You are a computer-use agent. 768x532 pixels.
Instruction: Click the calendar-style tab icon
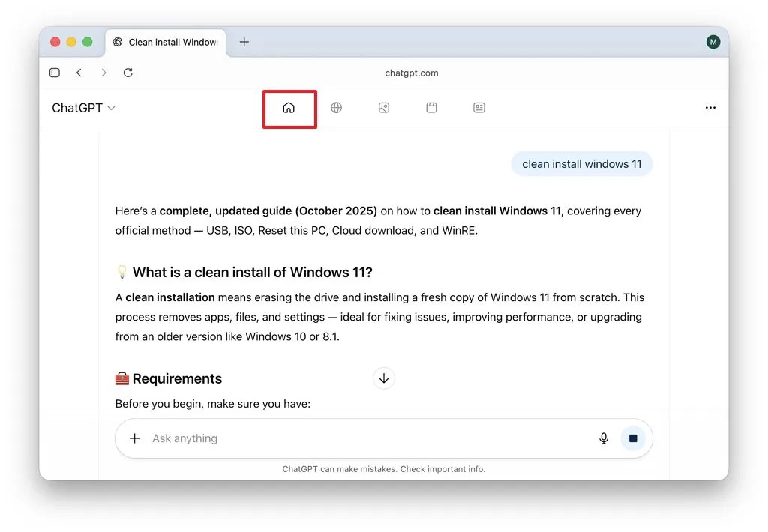pyautogui.click(x=431, y=108)
